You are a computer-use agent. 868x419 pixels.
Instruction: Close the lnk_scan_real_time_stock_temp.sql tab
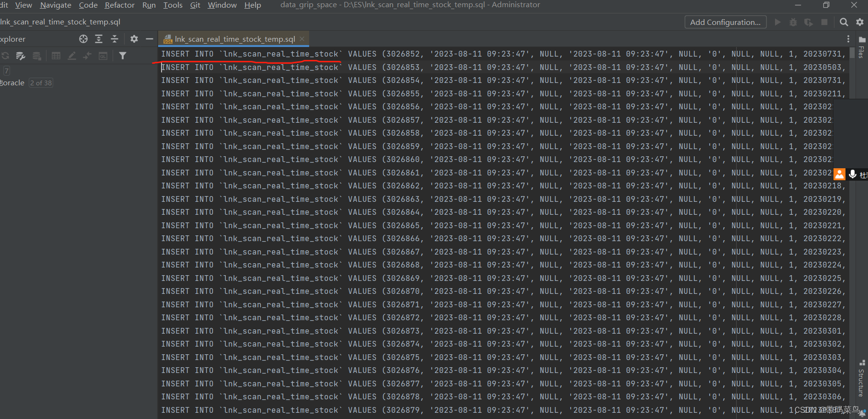click(x=302, y=39)
